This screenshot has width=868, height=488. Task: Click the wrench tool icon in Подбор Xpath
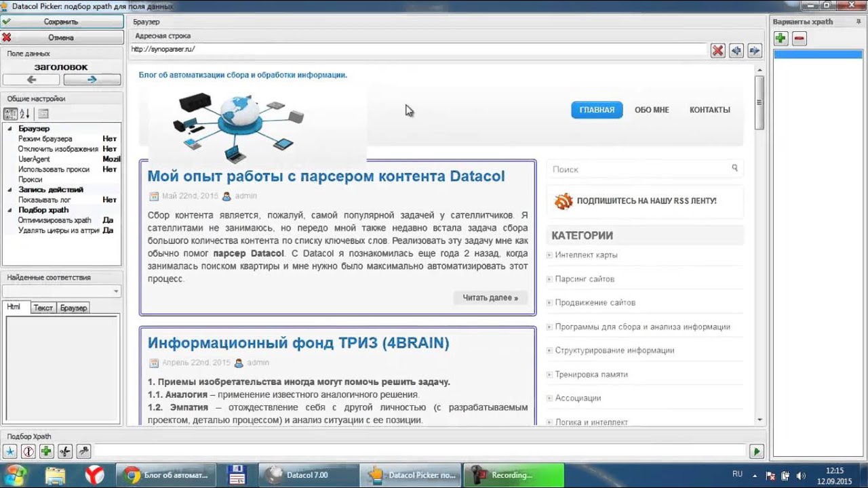pos(83,451)
